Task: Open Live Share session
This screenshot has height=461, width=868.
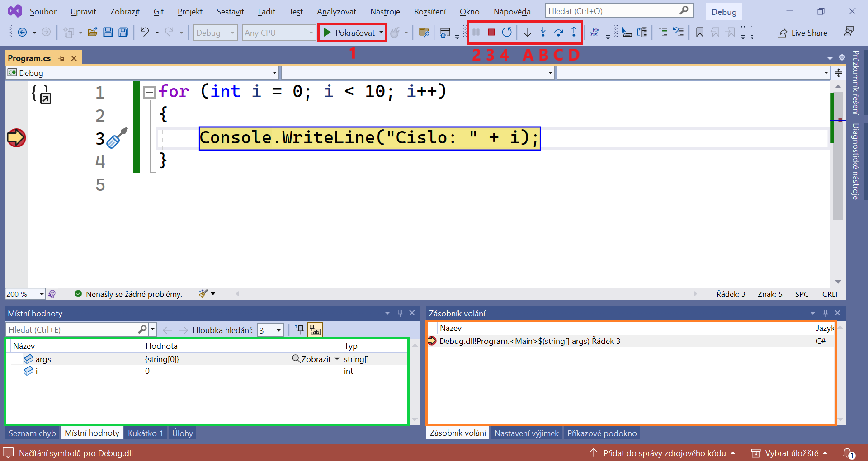Action: click(802, 33)
